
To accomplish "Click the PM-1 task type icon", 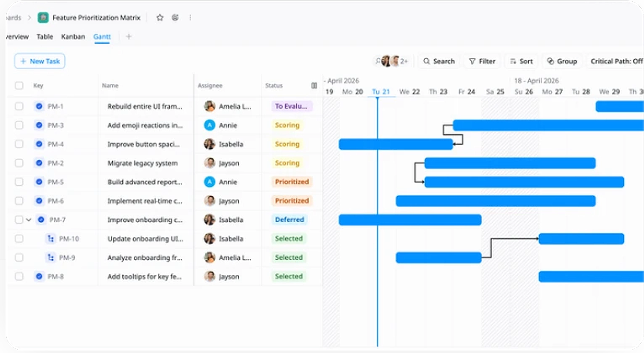I will (x=39, y=106).
